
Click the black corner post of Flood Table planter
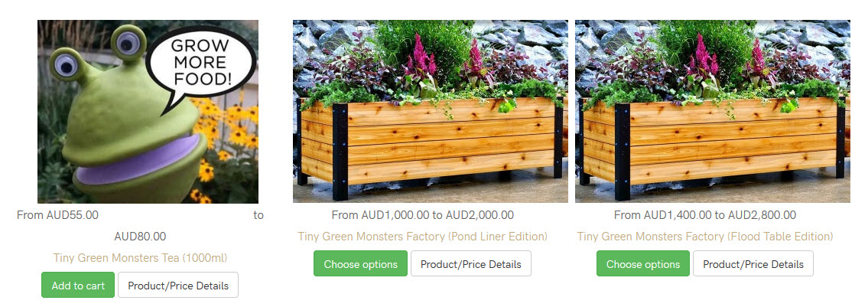pyautogui.click(x=623, y=152)
